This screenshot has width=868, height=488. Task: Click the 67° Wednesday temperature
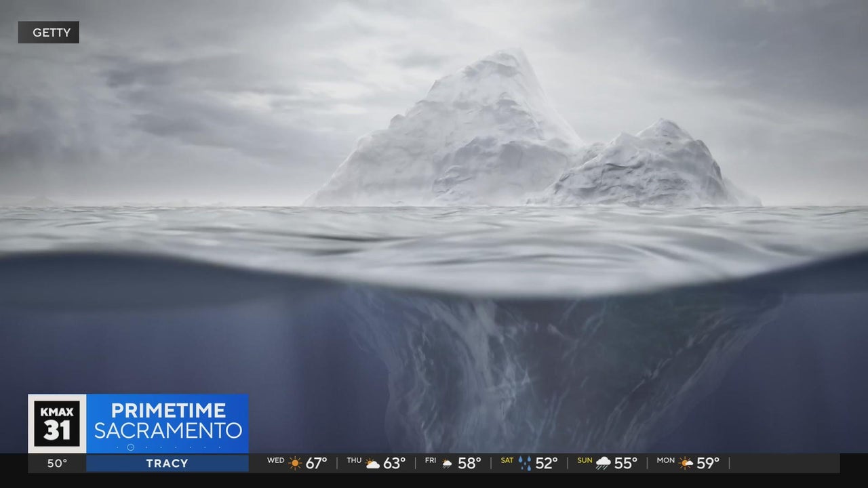[x=316, y=464]
